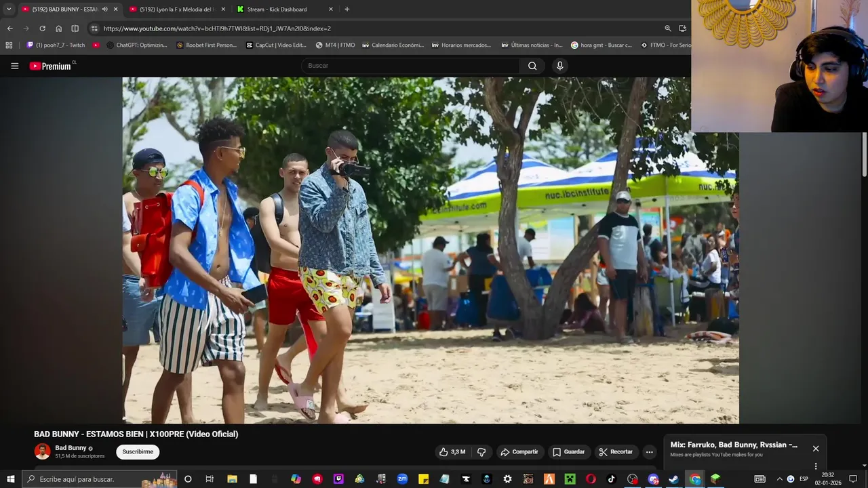Subscribe with the Suscribirme button
The image size is (868, 488).
click(138, 452)
